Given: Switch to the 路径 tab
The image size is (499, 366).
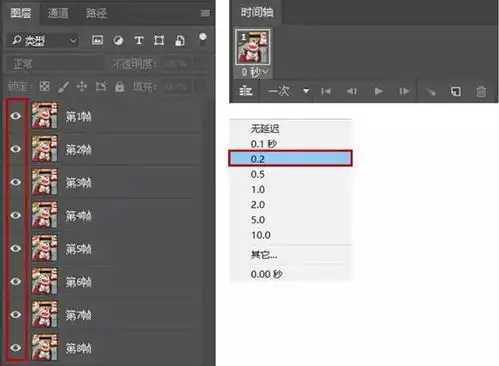Looking at the screenshot, I should coord(96,13).
